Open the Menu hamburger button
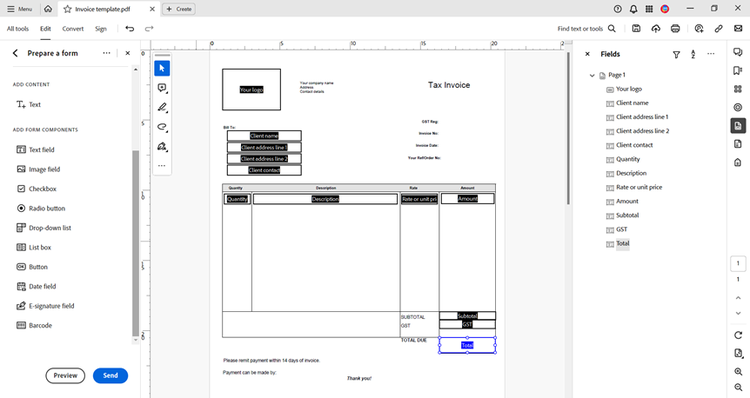 tap(20, 9)
